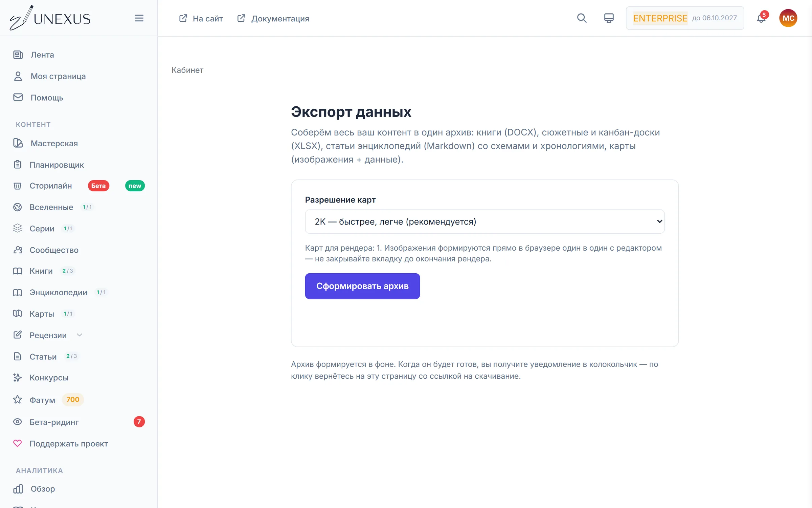Follow the На сайт link
812x508 pixels.
point(201,18)
